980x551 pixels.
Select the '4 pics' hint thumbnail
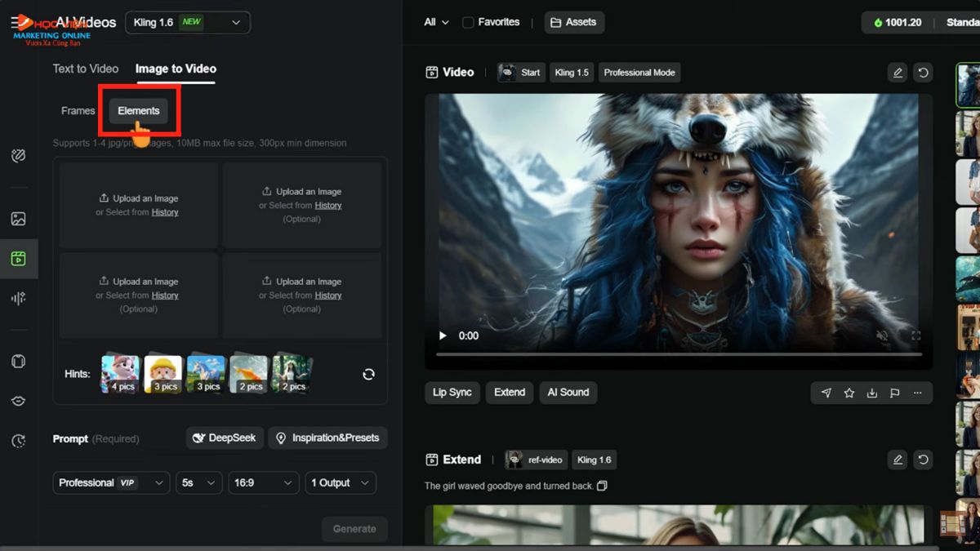pos(121,374)
